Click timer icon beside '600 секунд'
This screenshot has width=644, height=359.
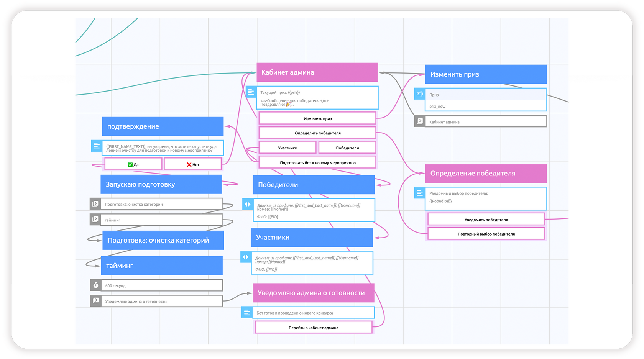coord(96,285)
